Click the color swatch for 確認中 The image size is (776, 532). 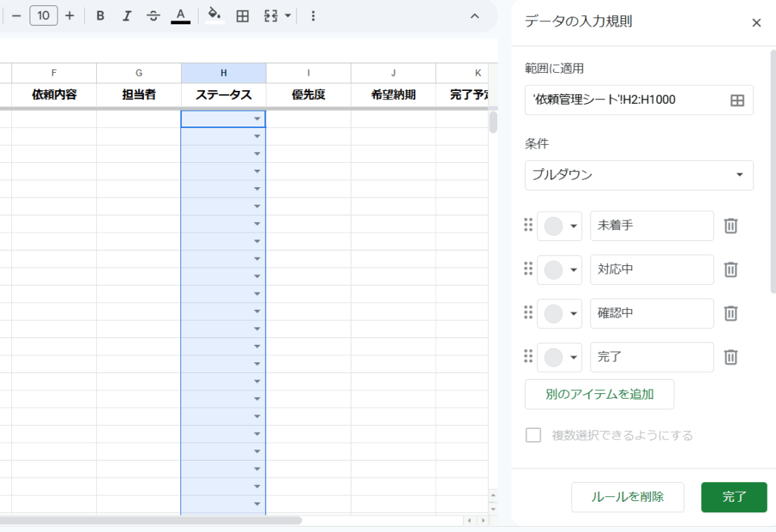554,314
